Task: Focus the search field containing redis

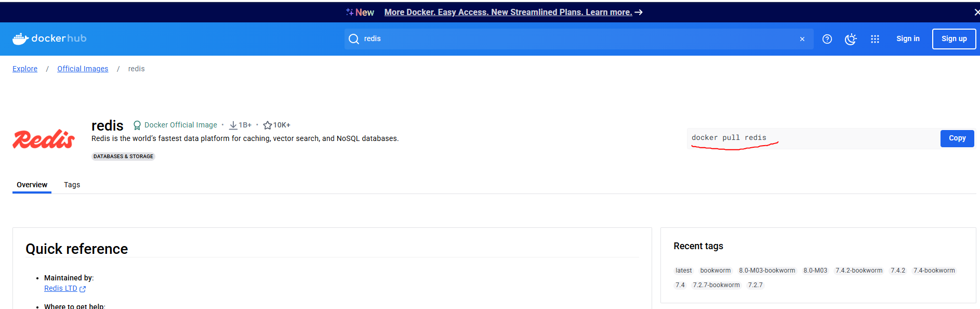Action: [579, 39]
